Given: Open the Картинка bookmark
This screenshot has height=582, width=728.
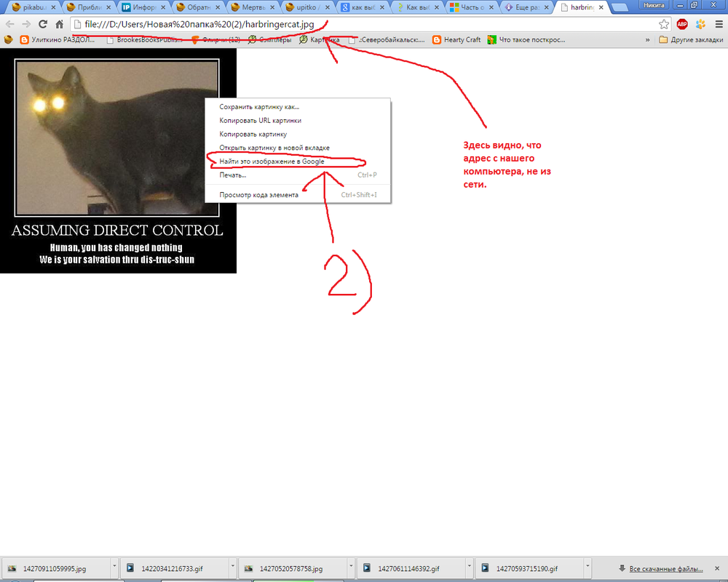Looking at the screenshot, I should (320, 40).
